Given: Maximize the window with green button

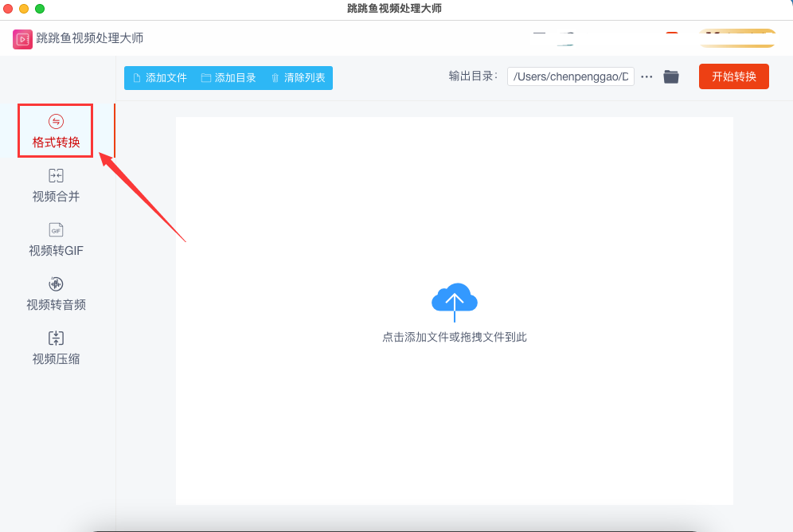Looking at the screenshot, I should point(40,9).
